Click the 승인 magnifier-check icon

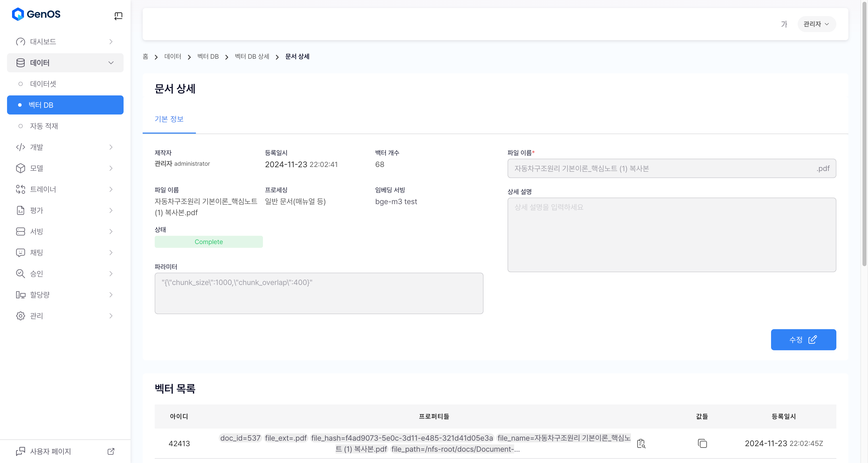tap(21, 274)
